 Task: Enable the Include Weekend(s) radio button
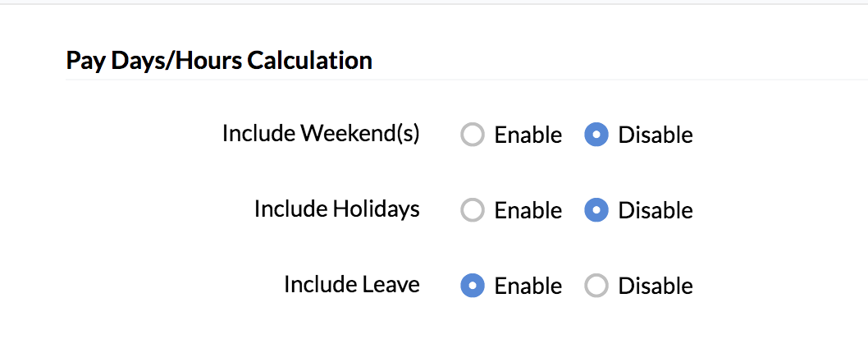coord(473,135)
